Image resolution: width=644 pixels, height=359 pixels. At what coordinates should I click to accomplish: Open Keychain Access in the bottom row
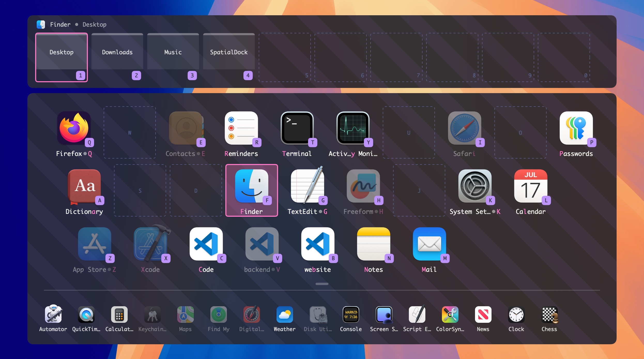152,315
